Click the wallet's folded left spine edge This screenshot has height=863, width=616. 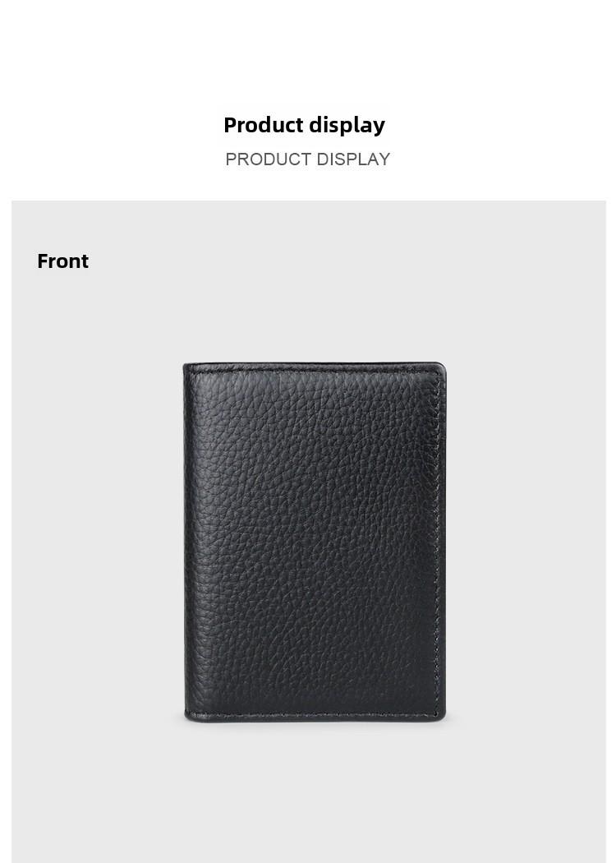tap(185, 542)
